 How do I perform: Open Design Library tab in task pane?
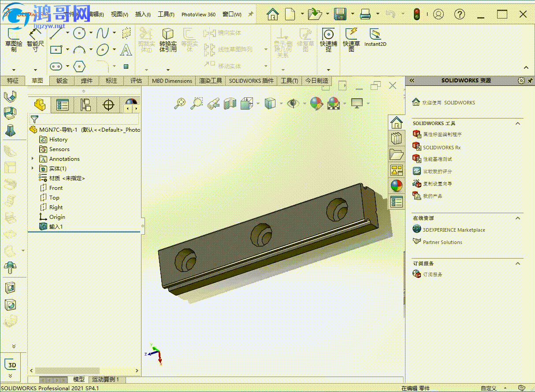397,138
